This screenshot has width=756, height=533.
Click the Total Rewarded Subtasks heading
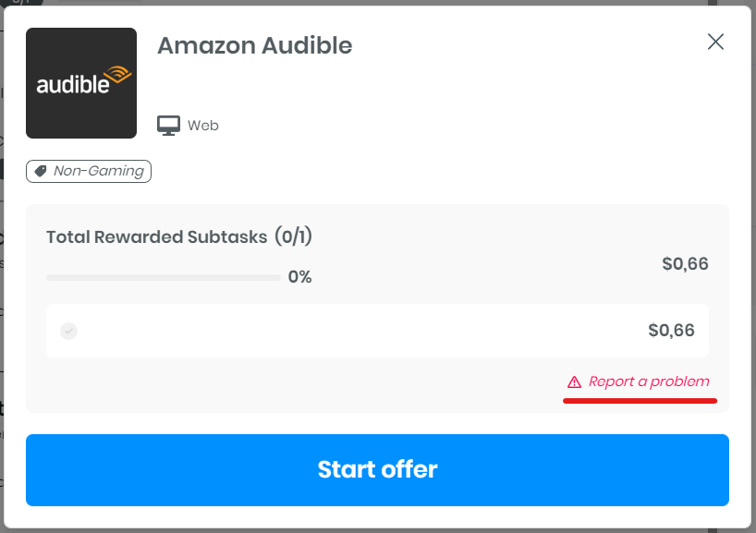point(156,237)
